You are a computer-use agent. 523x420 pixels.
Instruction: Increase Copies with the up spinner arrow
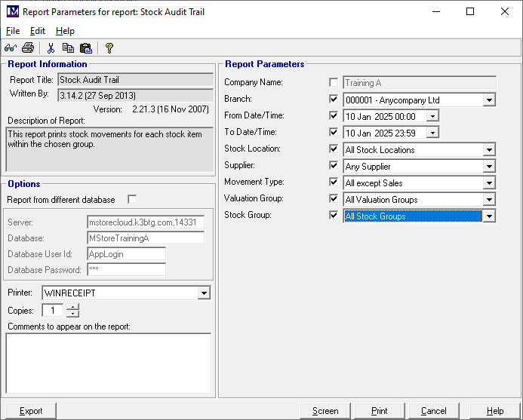point(72,307)
